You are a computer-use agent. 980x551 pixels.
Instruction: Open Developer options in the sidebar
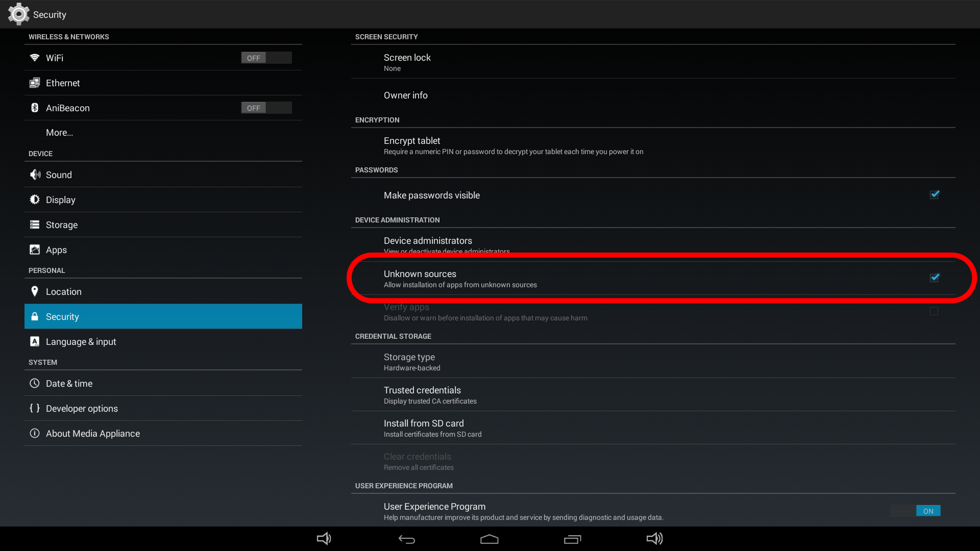(x=163, y=409)
